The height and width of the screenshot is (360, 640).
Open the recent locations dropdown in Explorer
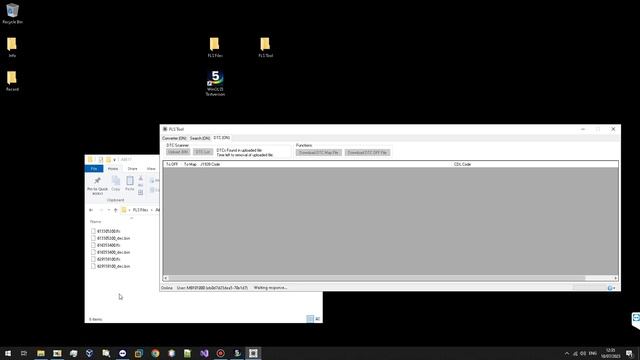109,210
